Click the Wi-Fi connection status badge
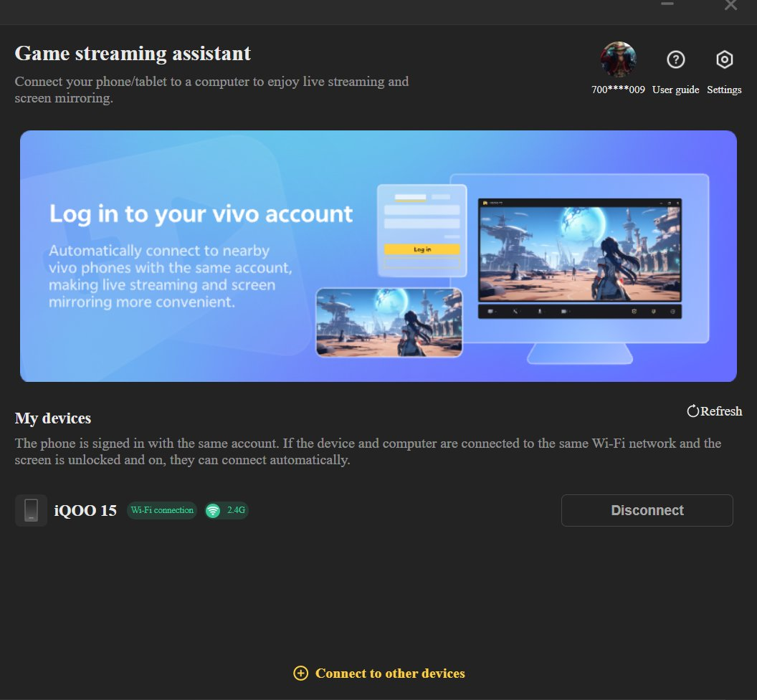The width and height of the screenshot is (757, 700). [x=162, y=510]
